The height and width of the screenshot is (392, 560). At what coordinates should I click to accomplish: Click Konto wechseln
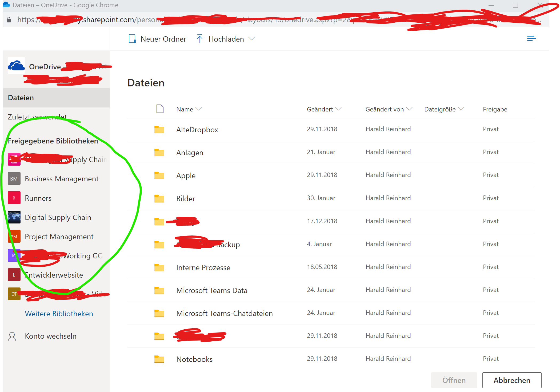pyautogui.click(x=51, y=336)
